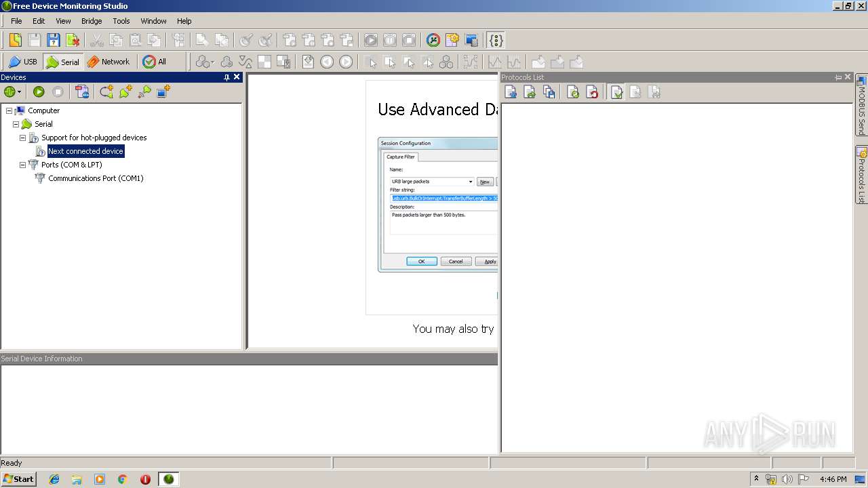The image size is (868, 488).
Task: Click the next round arrow icon
Action: tap(346, 62)
